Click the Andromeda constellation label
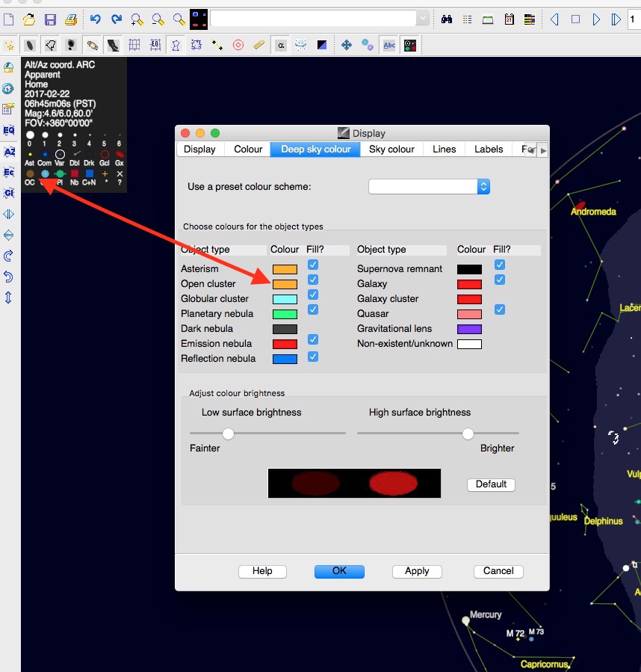 point(593,212)
